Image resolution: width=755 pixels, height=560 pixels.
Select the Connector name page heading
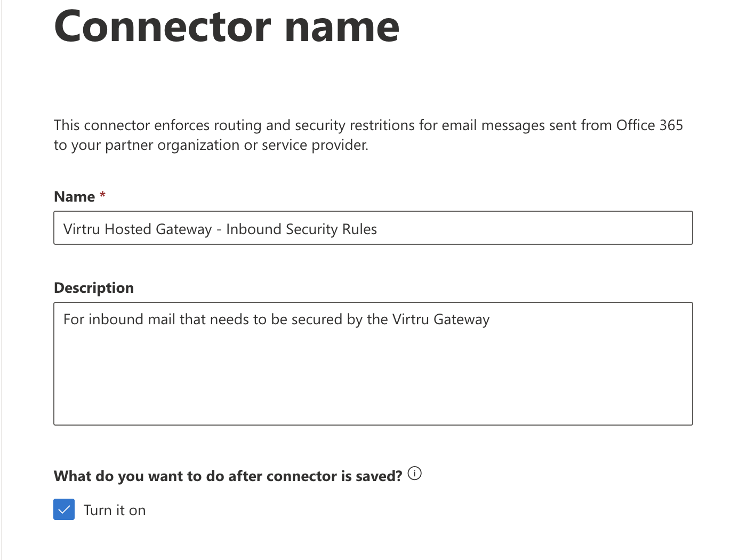pyautogui.click(x=227, y=27)
